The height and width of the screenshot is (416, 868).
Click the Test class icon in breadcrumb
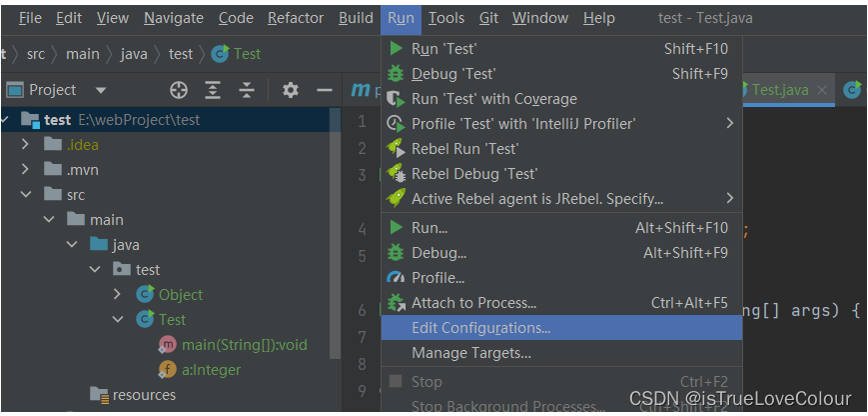[x=220, y=54]
